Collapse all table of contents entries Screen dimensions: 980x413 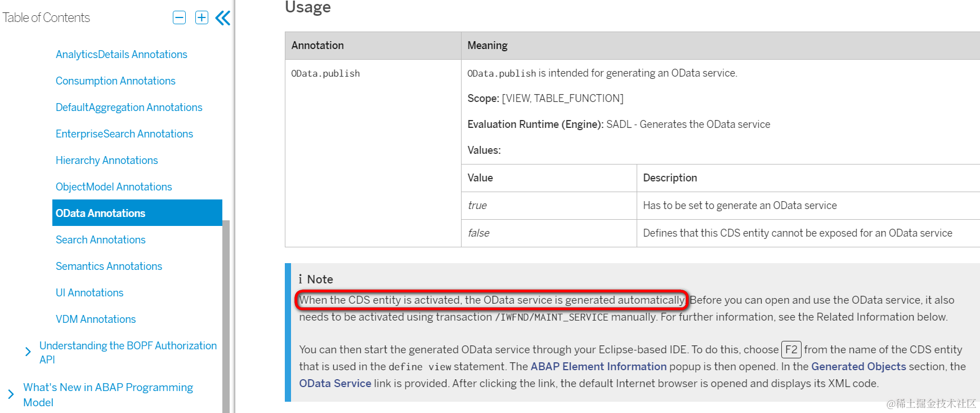coord(179,17)
